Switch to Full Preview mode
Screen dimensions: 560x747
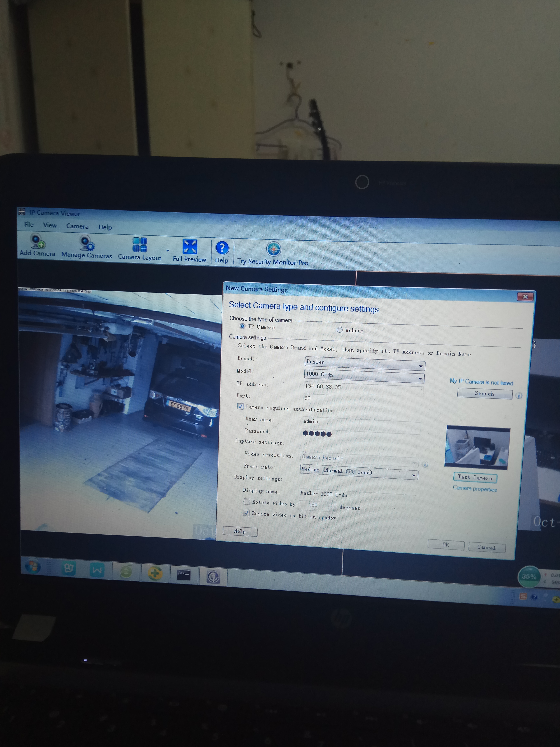(x=189, y=250)
